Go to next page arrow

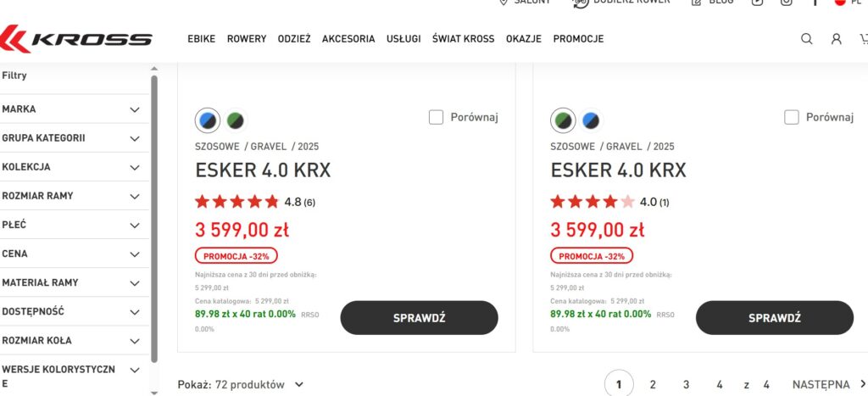(863, 384)
